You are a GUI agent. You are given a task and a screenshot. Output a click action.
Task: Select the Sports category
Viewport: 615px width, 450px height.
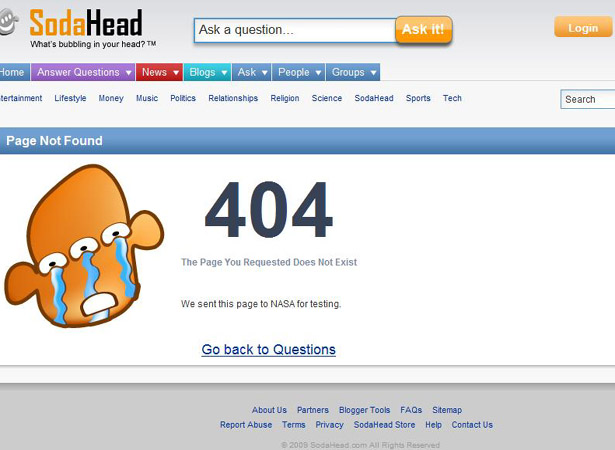418,98
